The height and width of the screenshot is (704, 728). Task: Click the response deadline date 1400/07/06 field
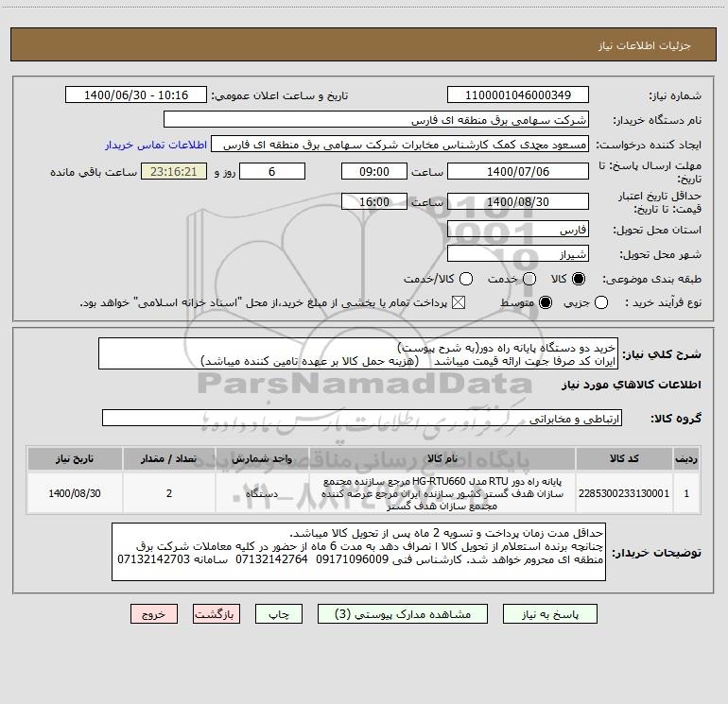(518, 171)
